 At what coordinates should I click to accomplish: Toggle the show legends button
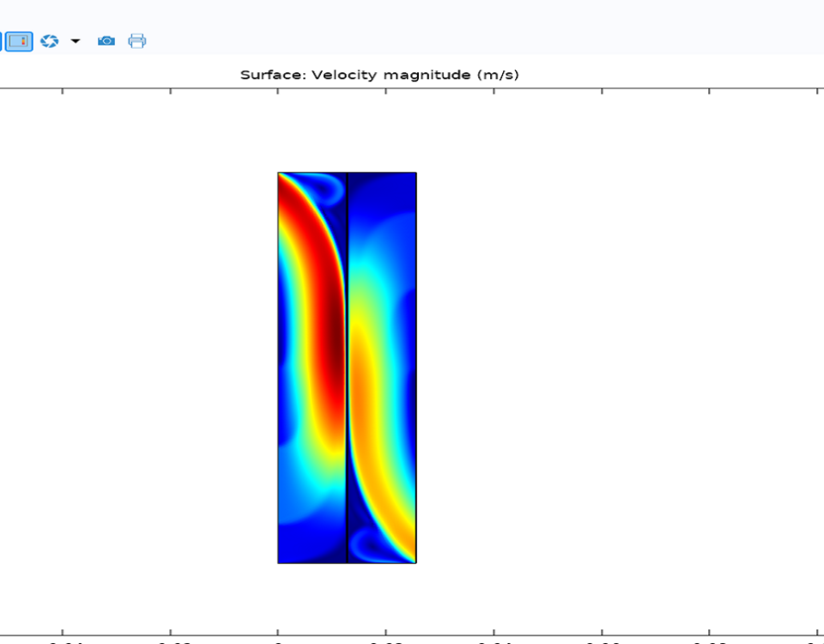tap(19, 41)
